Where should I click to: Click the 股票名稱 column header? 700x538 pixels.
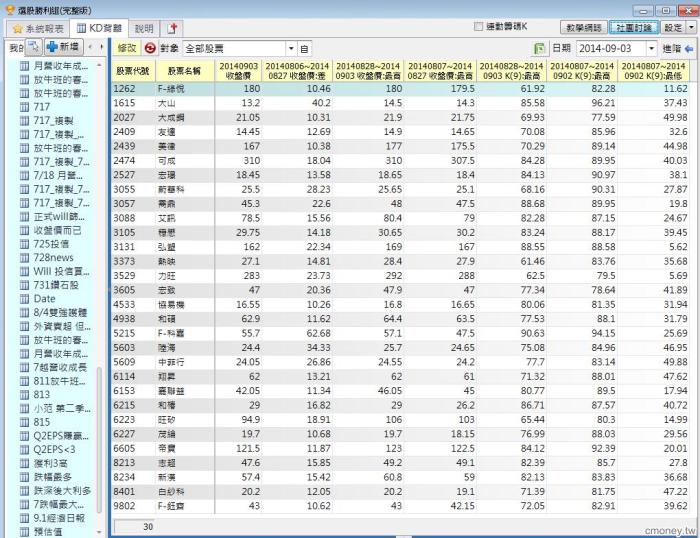point(184,71)
